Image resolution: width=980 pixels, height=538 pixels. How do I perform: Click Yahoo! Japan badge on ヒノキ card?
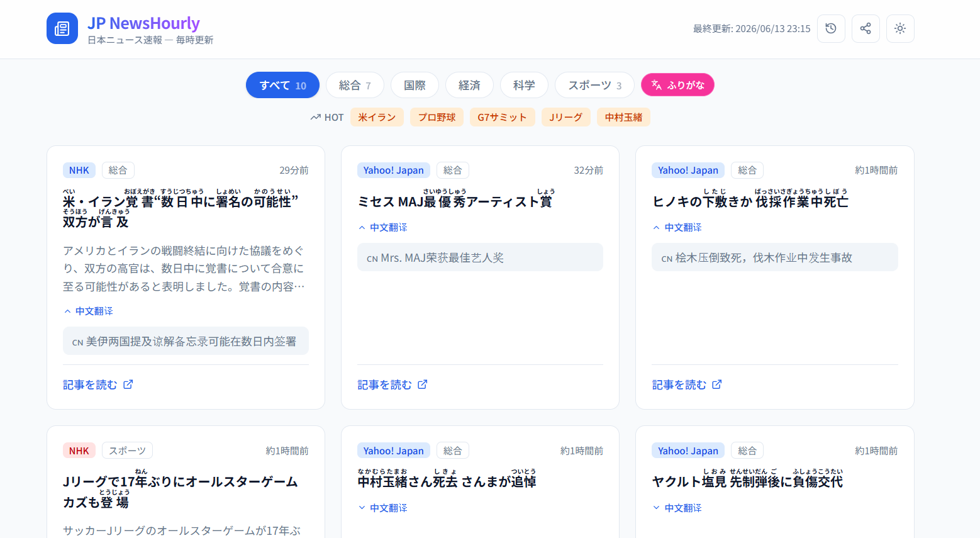tap(688, 170)
